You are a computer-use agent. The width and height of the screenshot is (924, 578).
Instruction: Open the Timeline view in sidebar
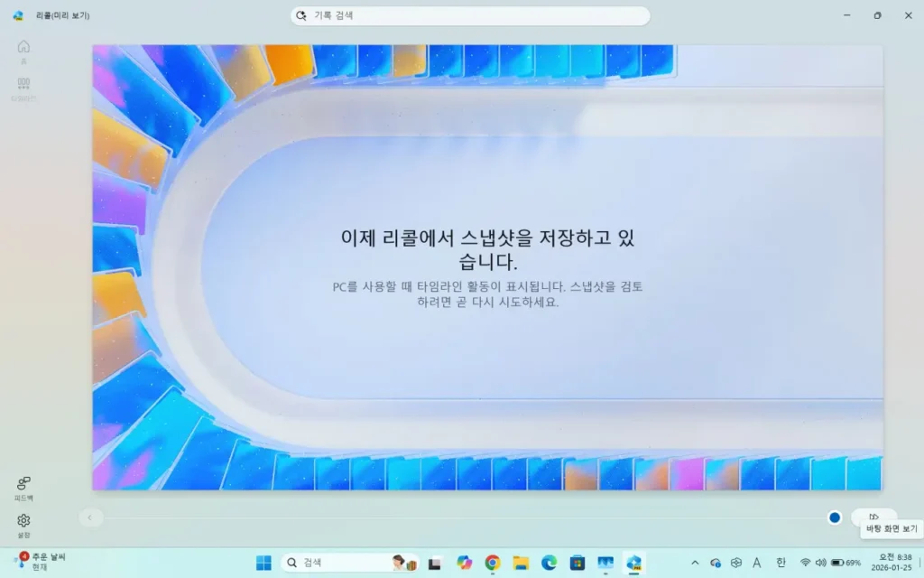click(x=23, y=88)
